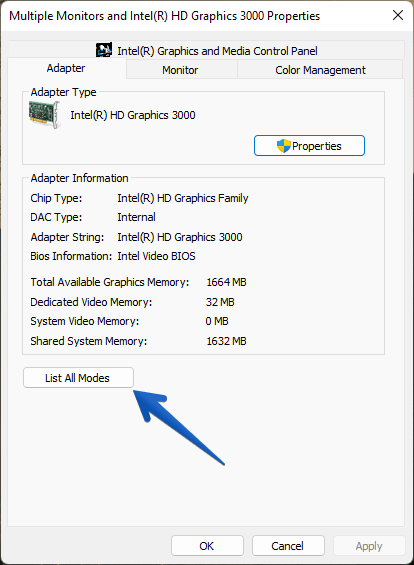Click the 32 MB dedicated video memory value
Image resolution: width=414 pixels, height=565 pixels.
(x=220, y=302)
